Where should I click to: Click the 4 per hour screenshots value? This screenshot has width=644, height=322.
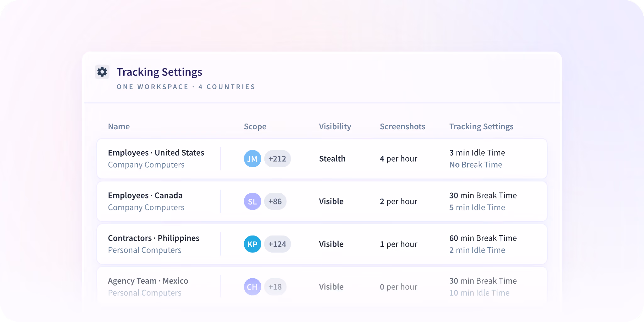[398, 159]
